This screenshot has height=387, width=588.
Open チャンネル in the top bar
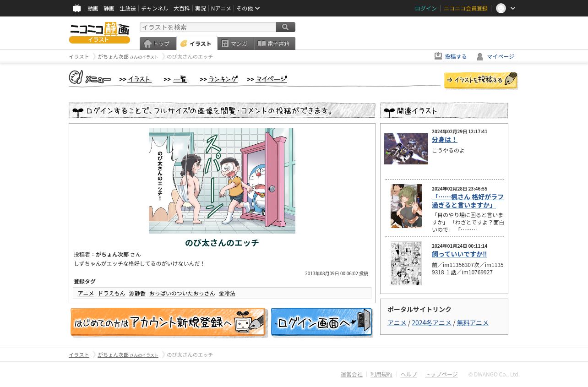(155, 8)
